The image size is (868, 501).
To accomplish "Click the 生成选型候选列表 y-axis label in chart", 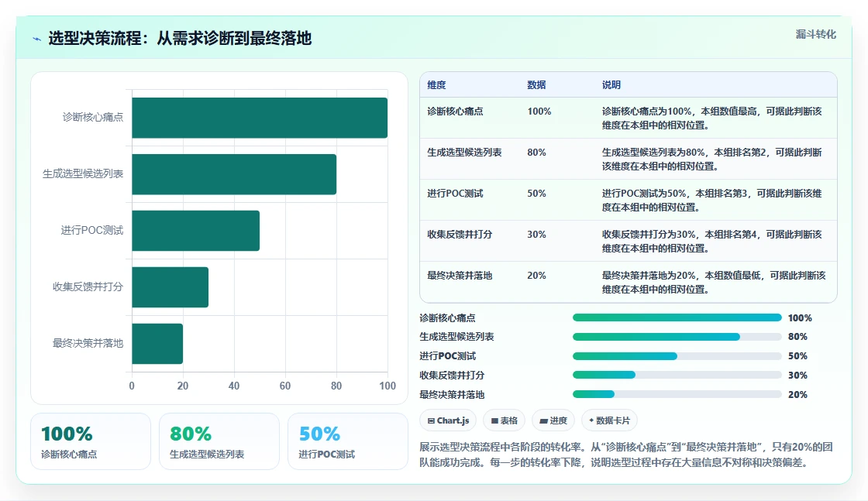I will pos(83,173).
